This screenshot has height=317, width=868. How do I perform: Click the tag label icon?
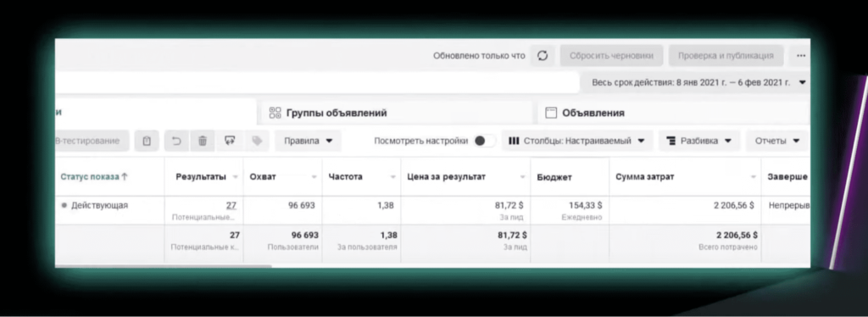pyautogui.click(x=256, y=141)
